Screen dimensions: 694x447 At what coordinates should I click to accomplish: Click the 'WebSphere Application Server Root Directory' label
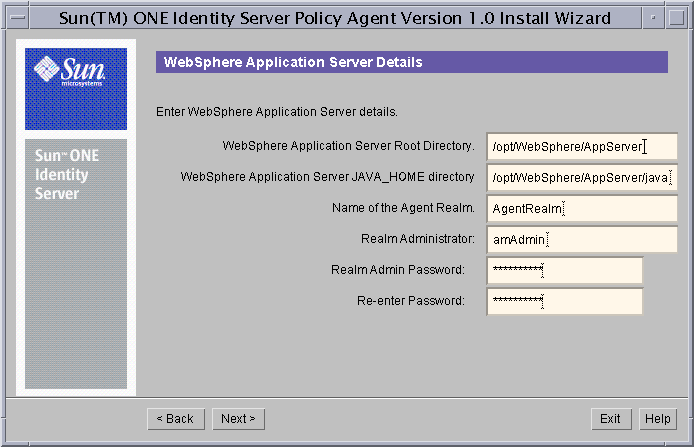348,146
